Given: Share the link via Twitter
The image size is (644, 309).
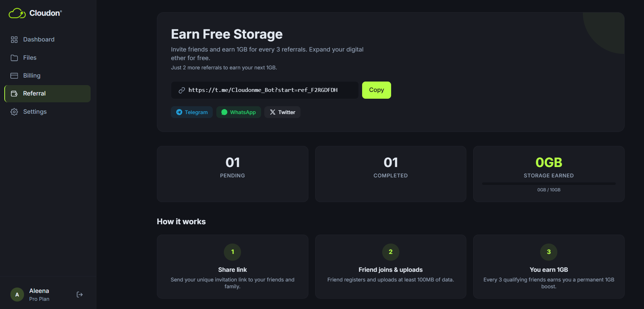Looking at the screenshot, I should coord(282,112).
